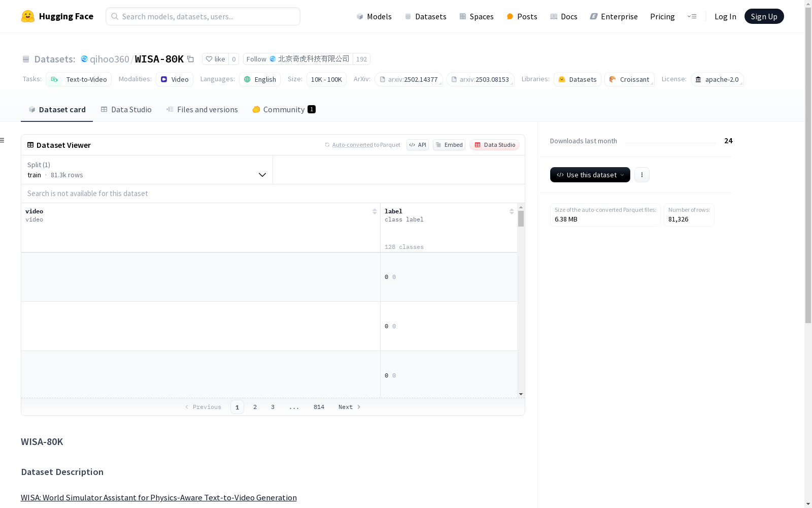Open the WISA World Simulator Assistant paper link
812x508 pixels.
click(x=159, y=497)
